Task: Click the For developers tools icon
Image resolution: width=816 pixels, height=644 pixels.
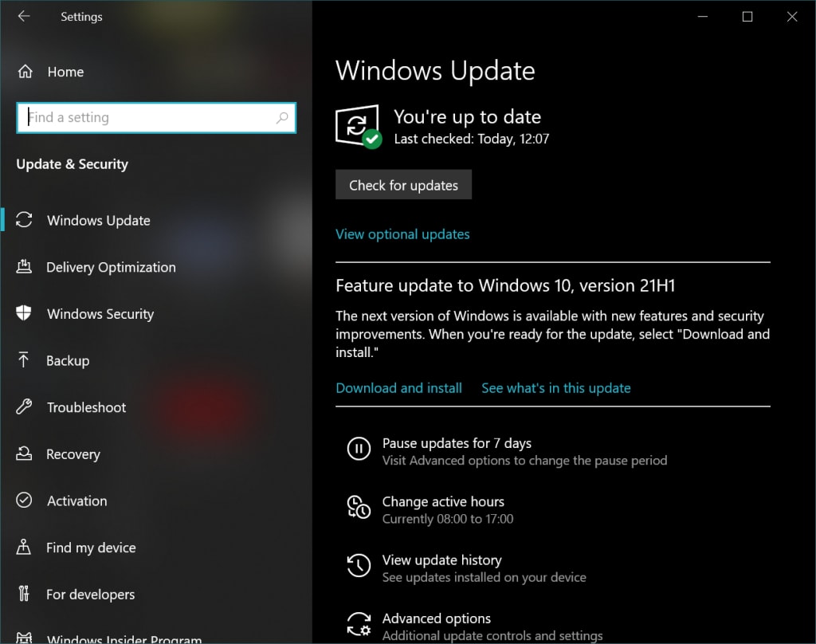Action: pos(24,594)
